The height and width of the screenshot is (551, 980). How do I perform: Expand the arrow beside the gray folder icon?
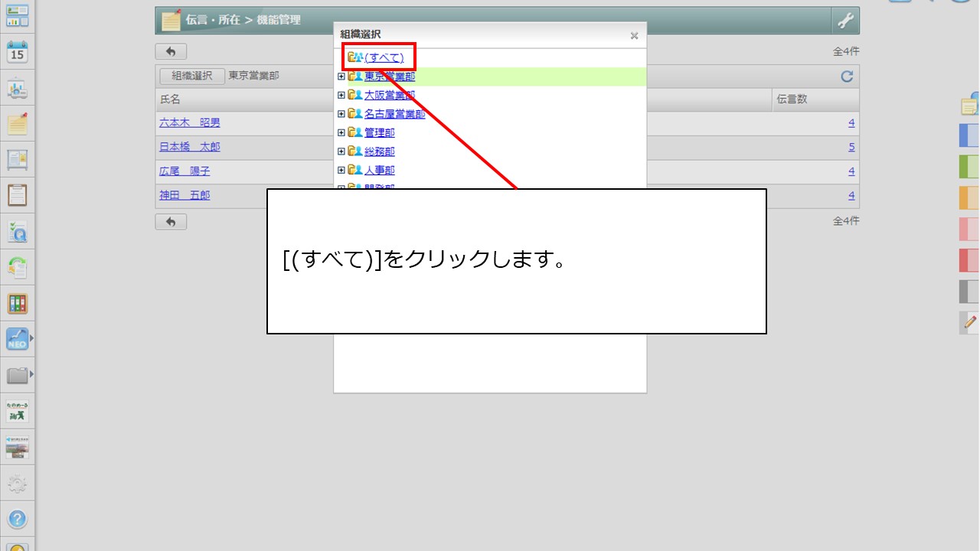click(31, 374)
